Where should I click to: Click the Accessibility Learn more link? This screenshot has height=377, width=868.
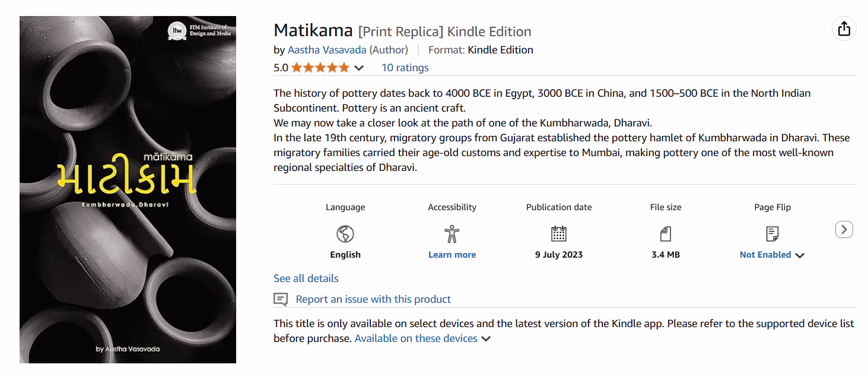pos(452,255)
